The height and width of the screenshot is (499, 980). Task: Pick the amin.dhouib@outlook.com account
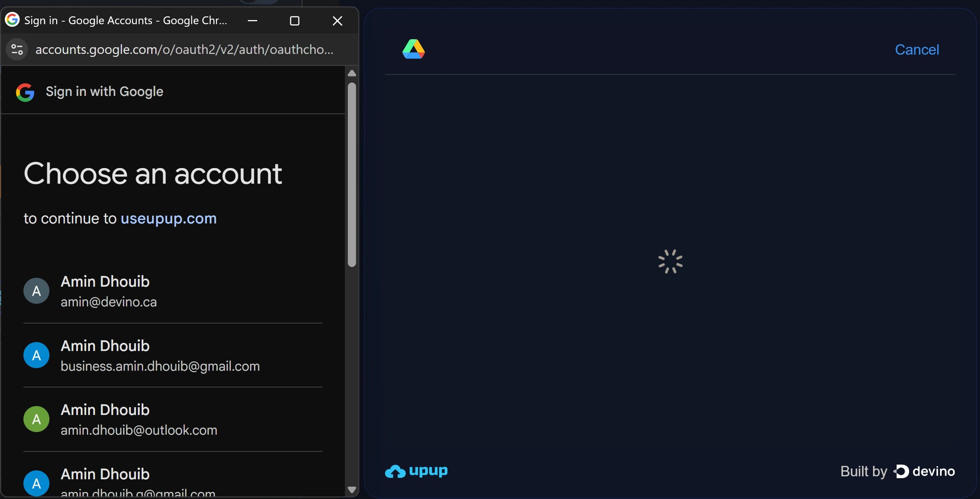pos(173,419)
